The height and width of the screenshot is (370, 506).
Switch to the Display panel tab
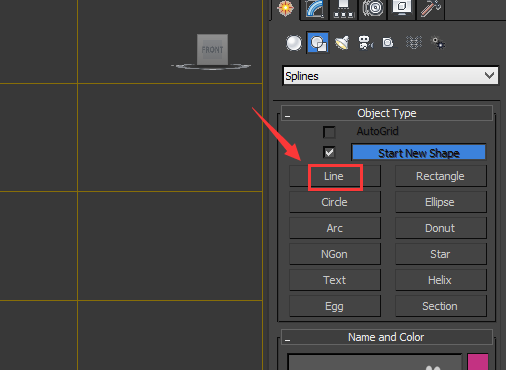401,8
